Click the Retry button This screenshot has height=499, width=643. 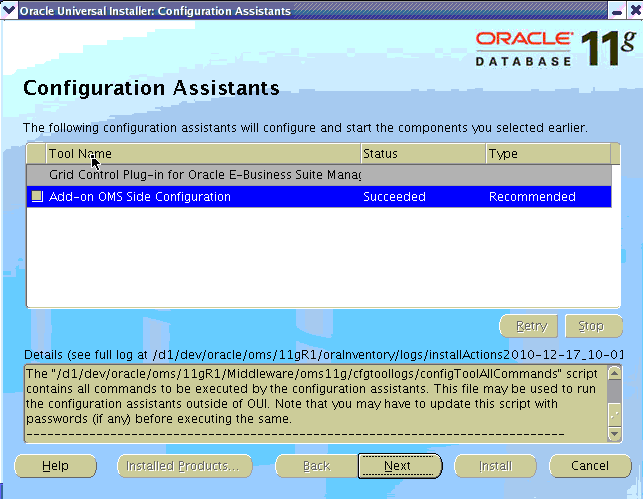tap(529, 326)
